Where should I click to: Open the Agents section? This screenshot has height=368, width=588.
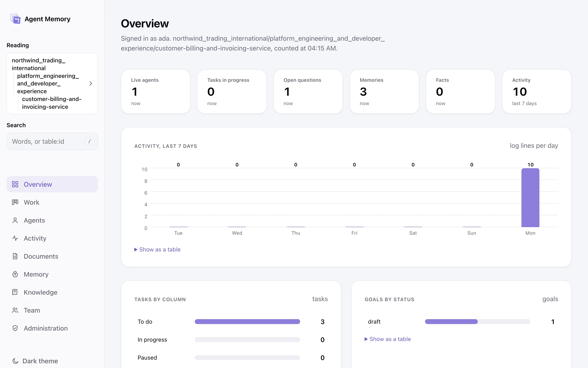tap(52, 220)
